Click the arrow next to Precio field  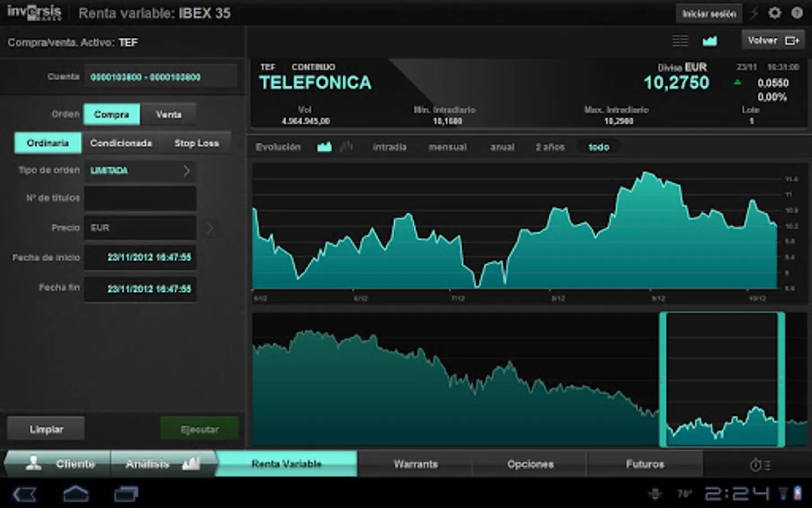(209, 228)
